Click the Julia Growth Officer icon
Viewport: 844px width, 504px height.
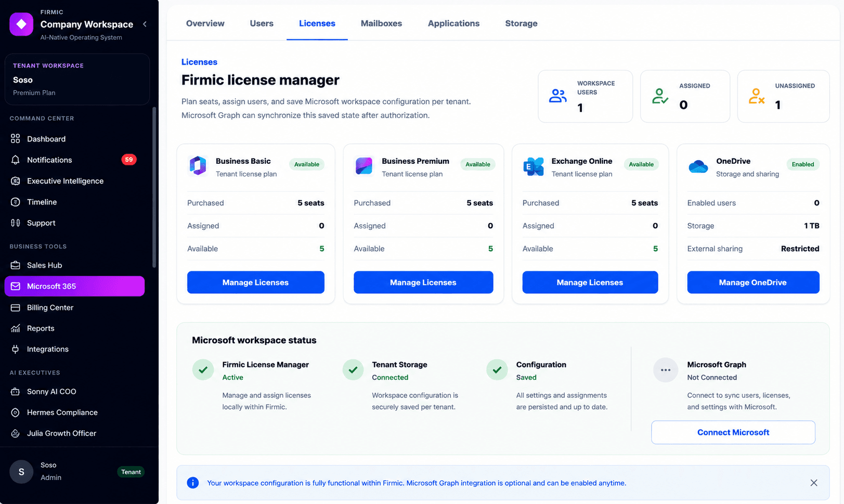pos(16,433)
